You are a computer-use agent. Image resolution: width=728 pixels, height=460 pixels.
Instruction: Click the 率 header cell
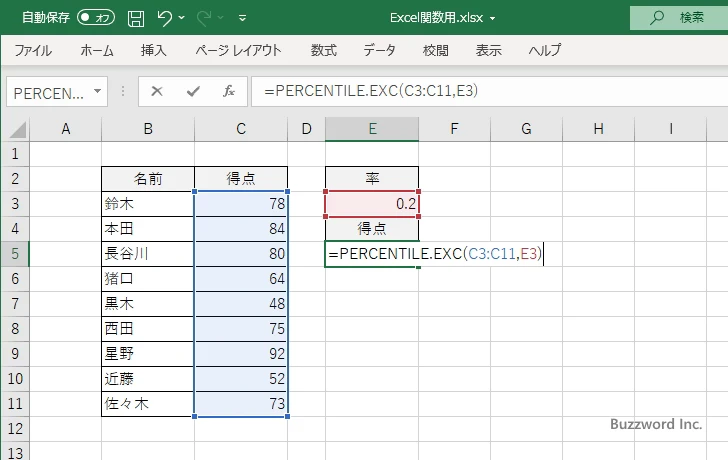(x=372, y=179)
